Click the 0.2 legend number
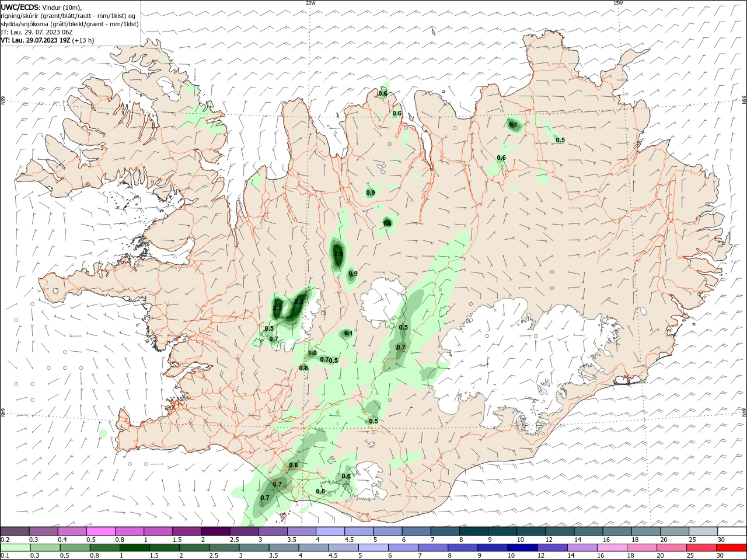Viewport: 747px width, 560px height. pyautogui.click(x=5, y=540)
